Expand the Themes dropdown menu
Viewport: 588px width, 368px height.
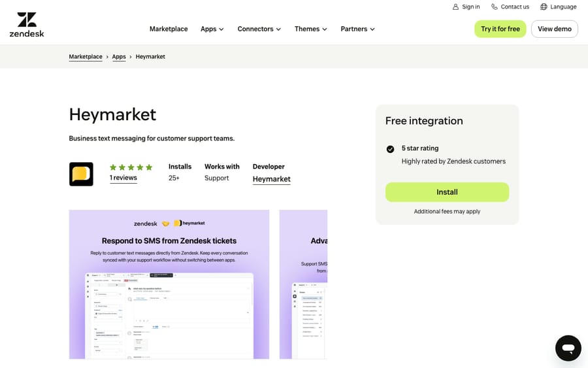(310, 29)
